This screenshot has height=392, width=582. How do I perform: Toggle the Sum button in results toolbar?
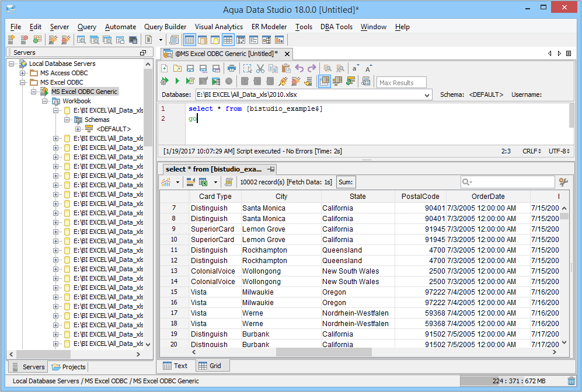pos(346,182)
